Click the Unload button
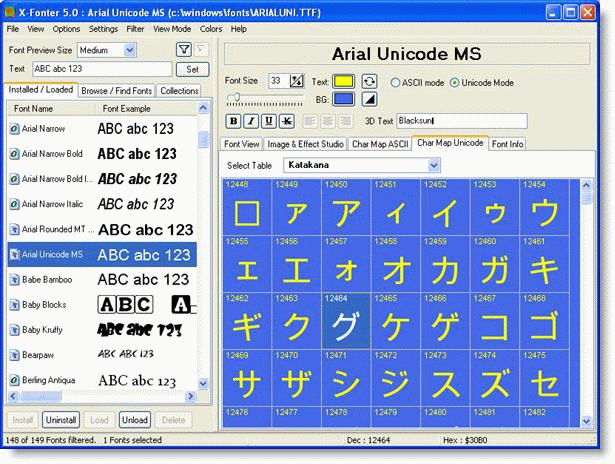Viewport: 615px width, 464px height. [135, 420]
